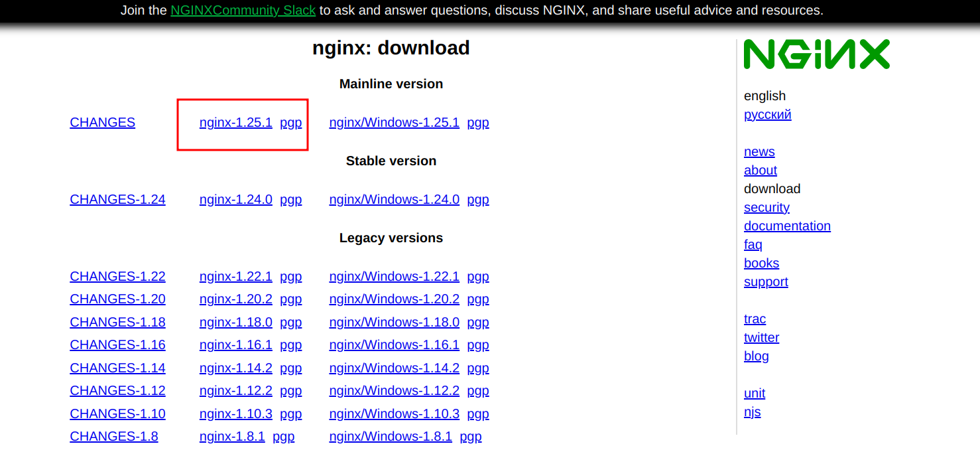
Task: Open the security page
Action: coord(766,207)
